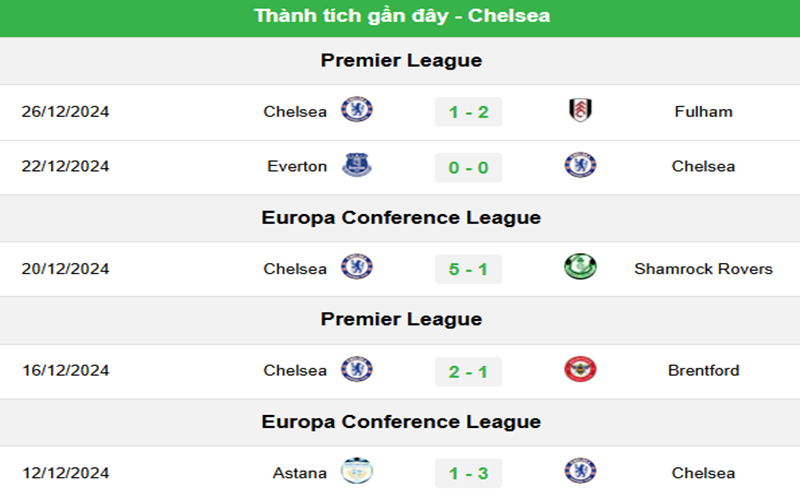Open the 1 - 3 Astana match score
The height and width of the screenshot is (500, 800).
click(x=468, y=473)
